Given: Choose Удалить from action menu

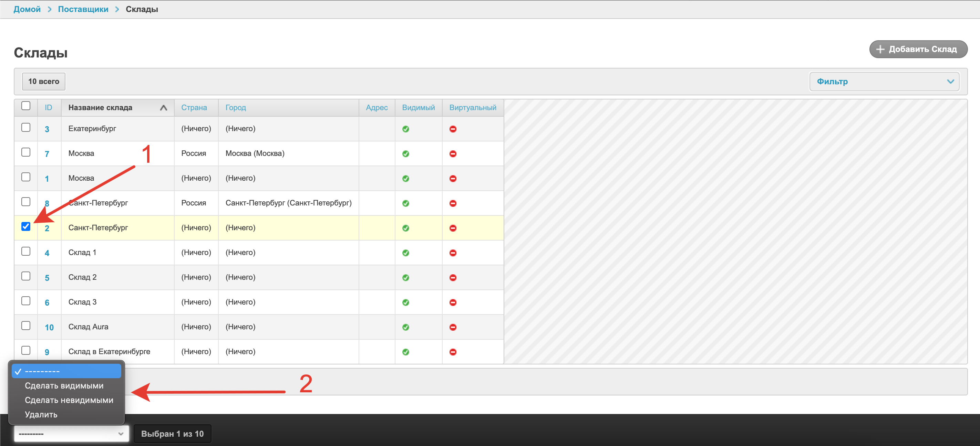Looking at the screenshot, I should [x=41, y=414].
